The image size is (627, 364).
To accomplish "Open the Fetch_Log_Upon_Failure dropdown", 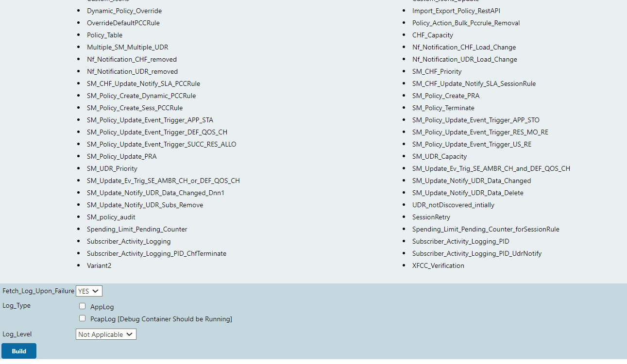I will pos(89,291).
